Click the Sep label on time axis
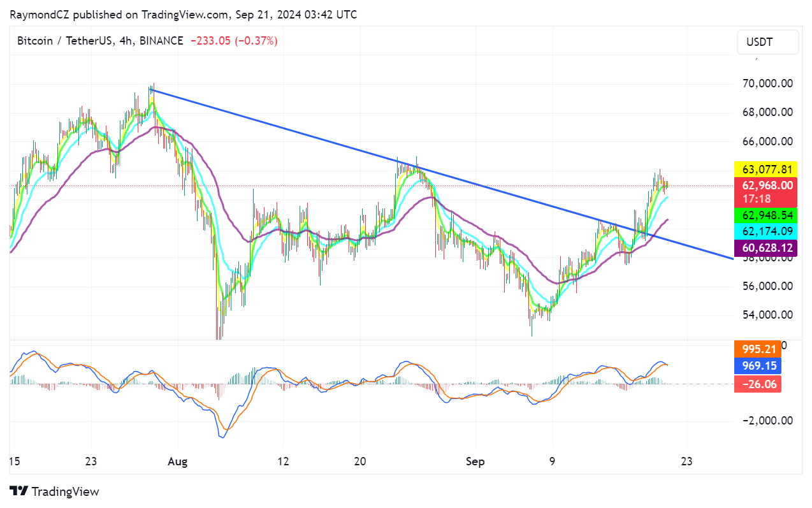Screen dimensions: 812x508 [475, 461]
